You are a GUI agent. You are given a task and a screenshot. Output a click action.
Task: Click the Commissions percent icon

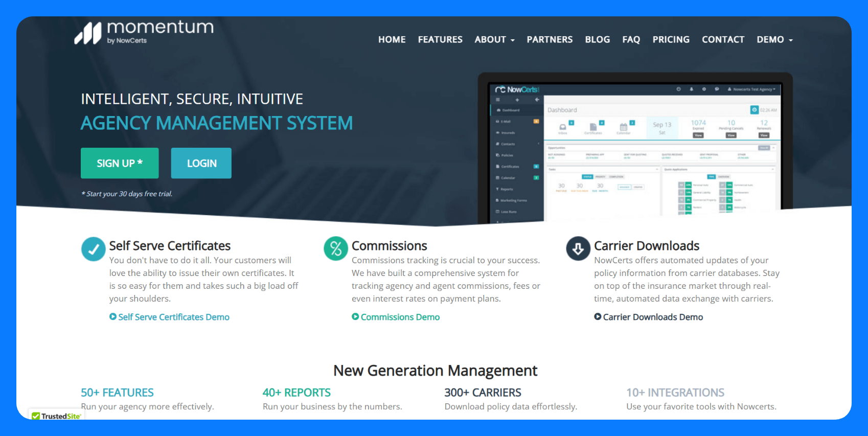pos(336,248)
